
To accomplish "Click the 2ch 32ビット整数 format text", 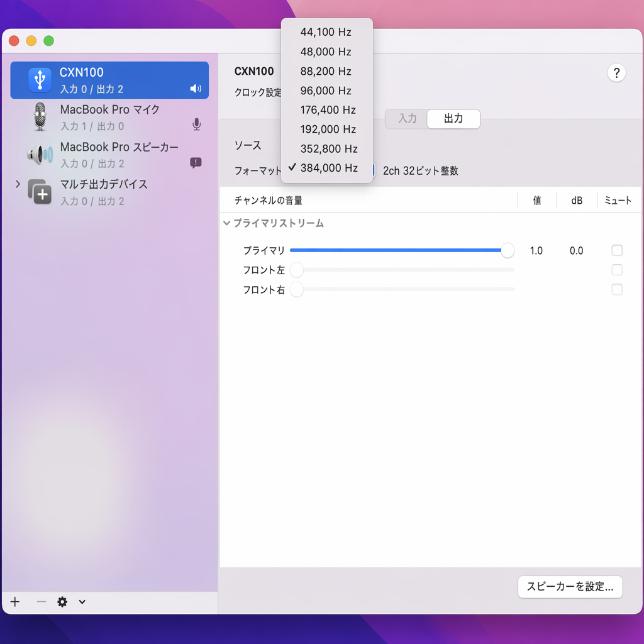I will point(421,171).
